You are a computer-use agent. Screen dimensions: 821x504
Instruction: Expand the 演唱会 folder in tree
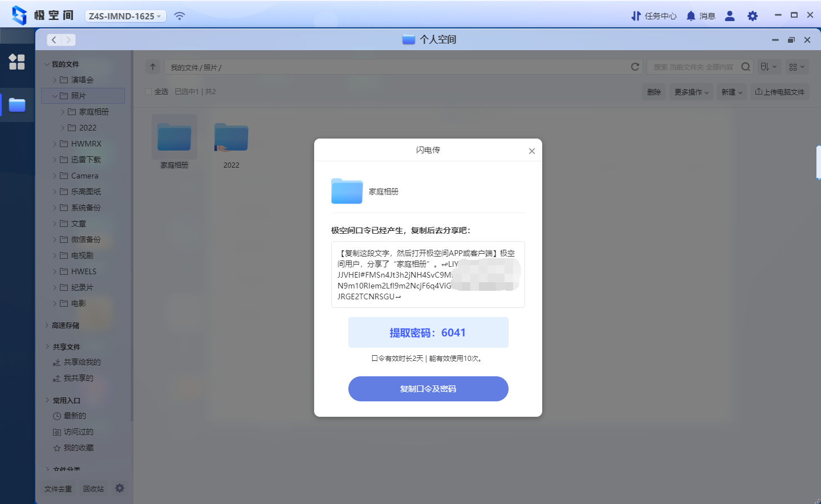(55, 80)
